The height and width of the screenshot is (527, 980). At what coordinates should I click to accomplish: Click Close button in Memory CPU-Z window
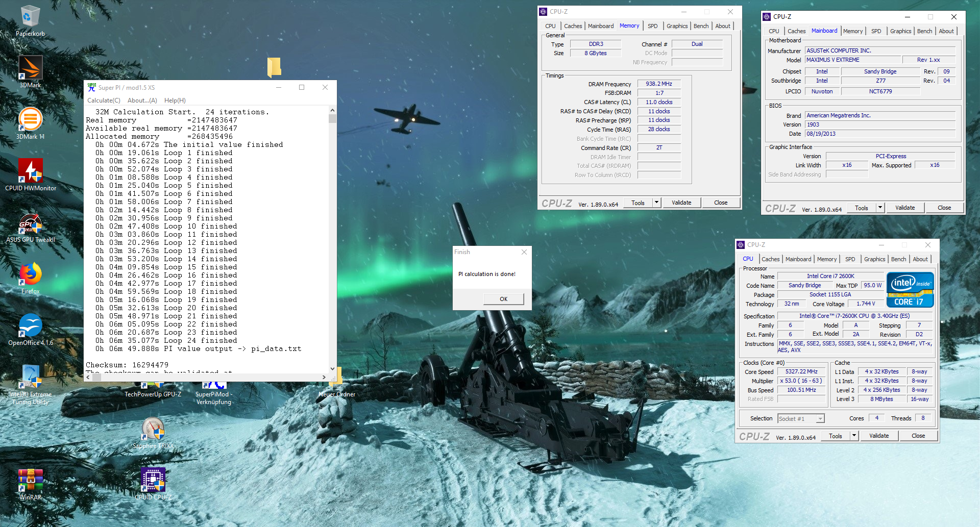tap(721, 203)
